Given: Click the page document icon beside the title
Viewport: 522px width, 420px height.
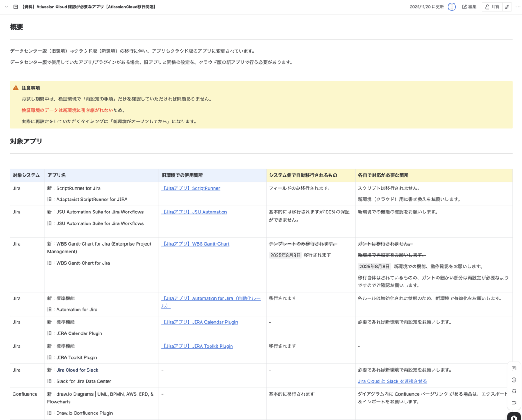Looking at the screenshot, I should [16, 7].
